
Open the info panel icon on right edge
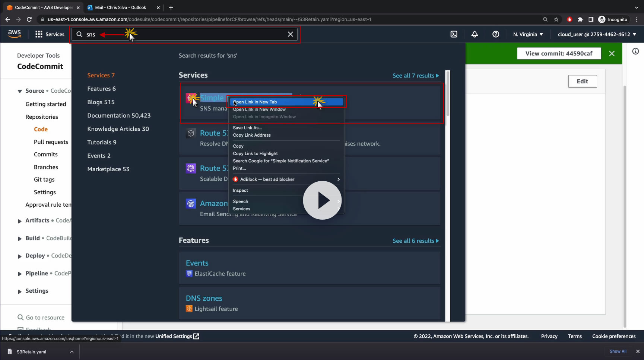(x=635, y=51)
